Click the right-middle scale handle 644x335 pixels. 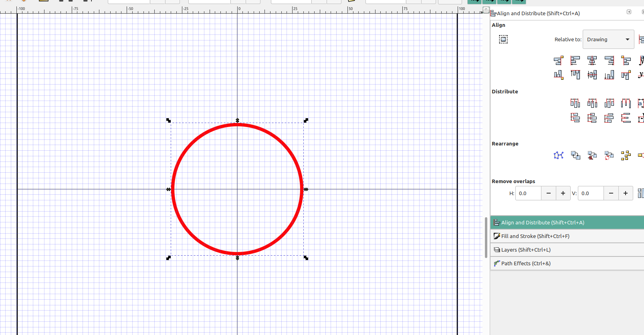306,189
